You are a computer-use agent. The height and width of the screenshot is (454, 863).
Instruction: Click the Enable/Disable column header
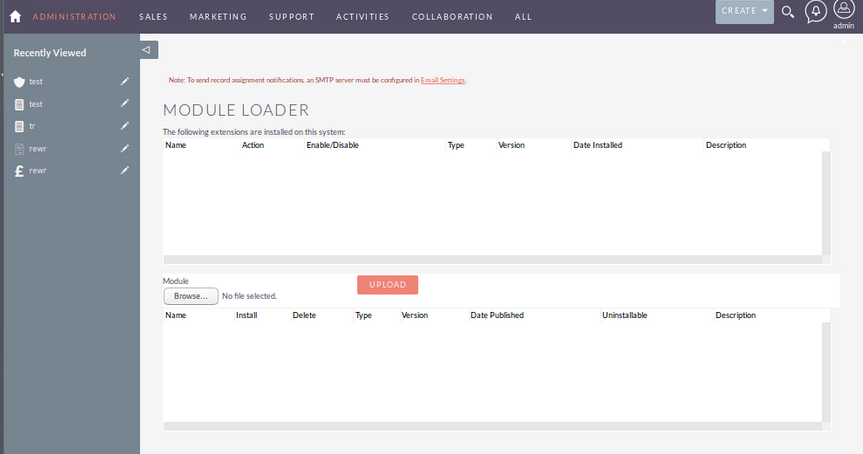tap(332, 145)
